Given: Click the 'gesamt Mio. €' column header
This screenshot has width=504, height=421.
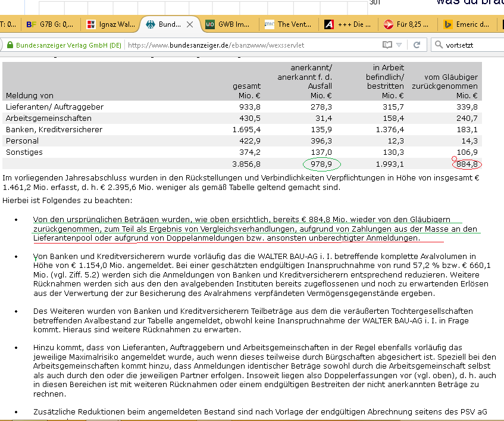Looking at the screenshot, I should coord(247,91).
